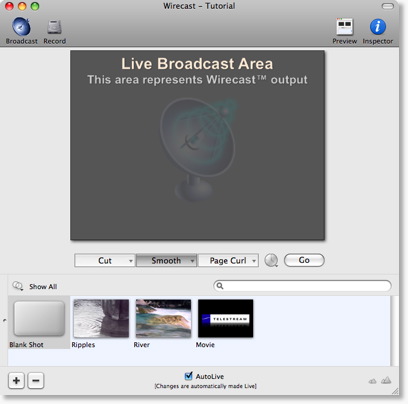Select the Cut transition button
The image size is (408, 404).
[105, 260]
